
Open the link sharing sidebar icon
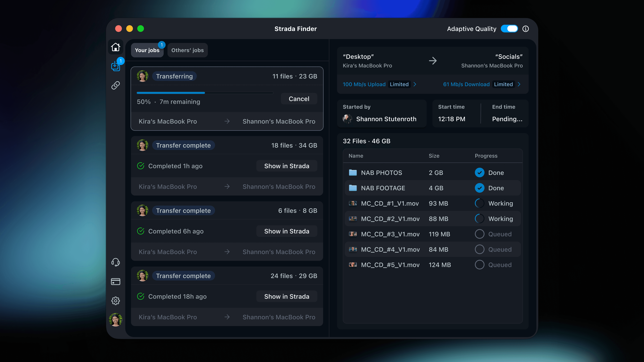point(116,85)
